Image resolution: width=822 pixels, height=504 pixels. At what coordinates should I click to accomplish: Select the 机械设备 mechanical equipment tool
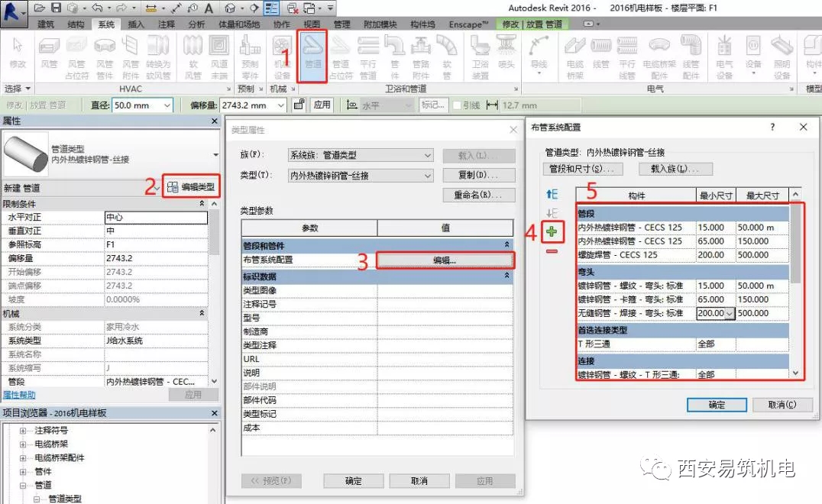[x=282, y=57]
